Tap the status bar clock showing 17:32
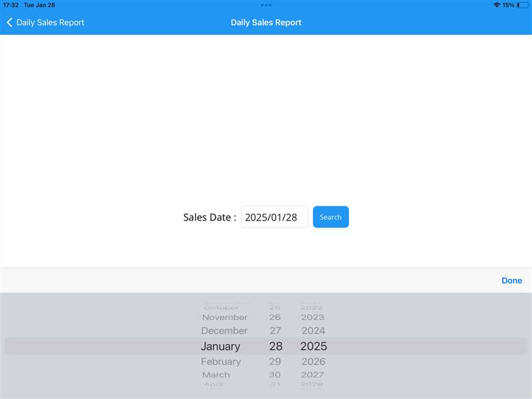This screenshot has width=532, height=399. pos(11,5)
